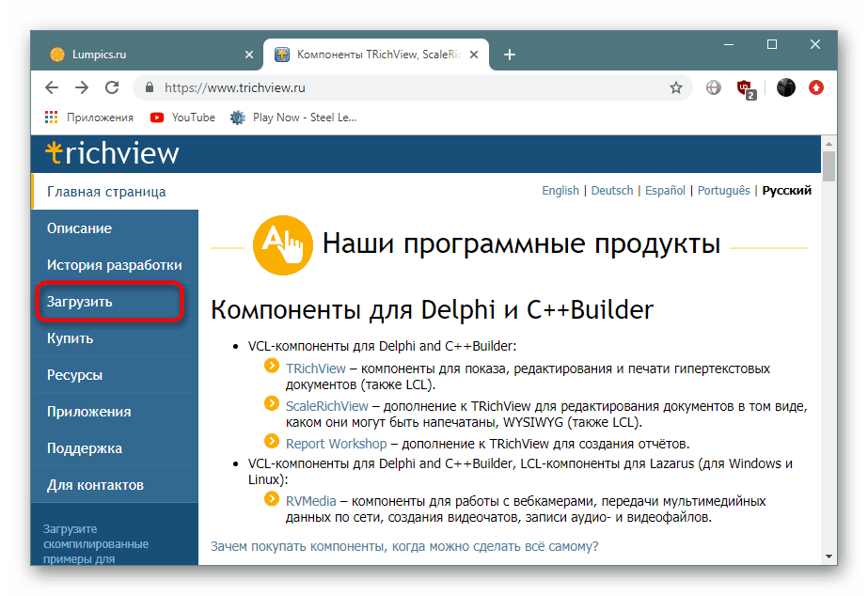Click the arrow bullet beside TRichView
Image resolution: width=868 pixels, height=596 pixels.
[272, 366]
